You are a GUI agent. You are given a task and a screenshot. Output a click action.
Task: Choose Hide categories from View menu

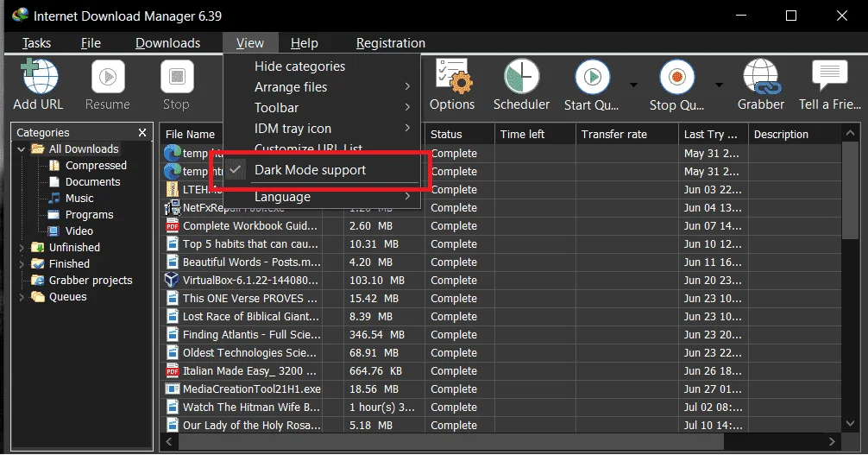(x=322, y=66)
